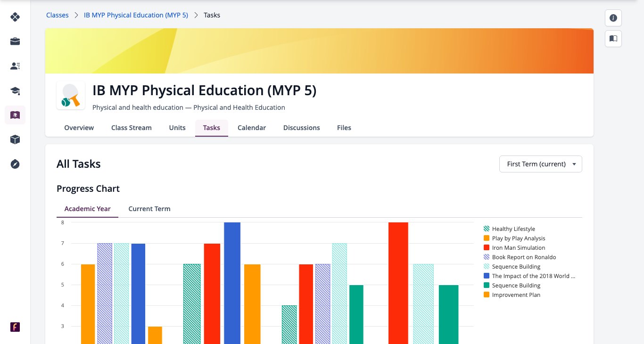Open IB MYP Physical Education (MYP 5) breadcrumb
Screen dimensions: 644x344
tap(136, 15)
